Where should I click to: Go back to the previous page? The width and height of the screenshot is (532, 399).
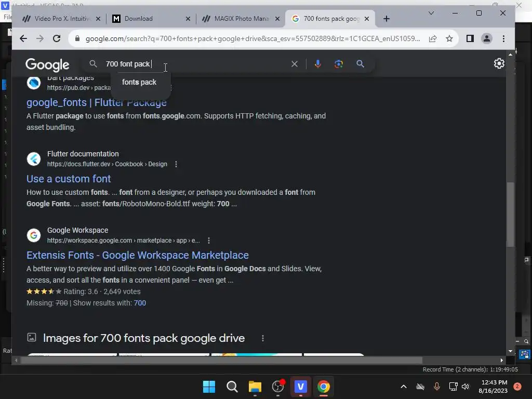pyautogui.click(x=23, y=38)
